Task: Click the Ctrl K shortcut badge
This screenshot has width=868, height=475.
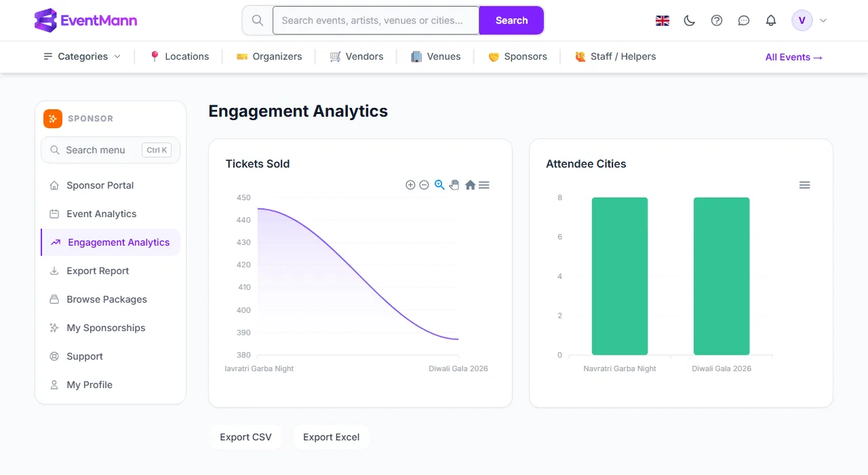Action: coord(157,150)
